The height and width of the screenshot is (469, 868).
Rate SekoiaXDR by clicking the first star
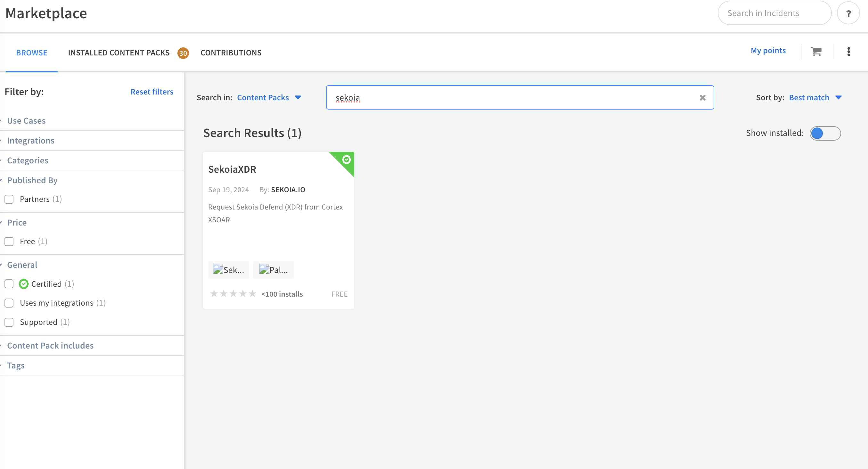(x=214, y=293)
